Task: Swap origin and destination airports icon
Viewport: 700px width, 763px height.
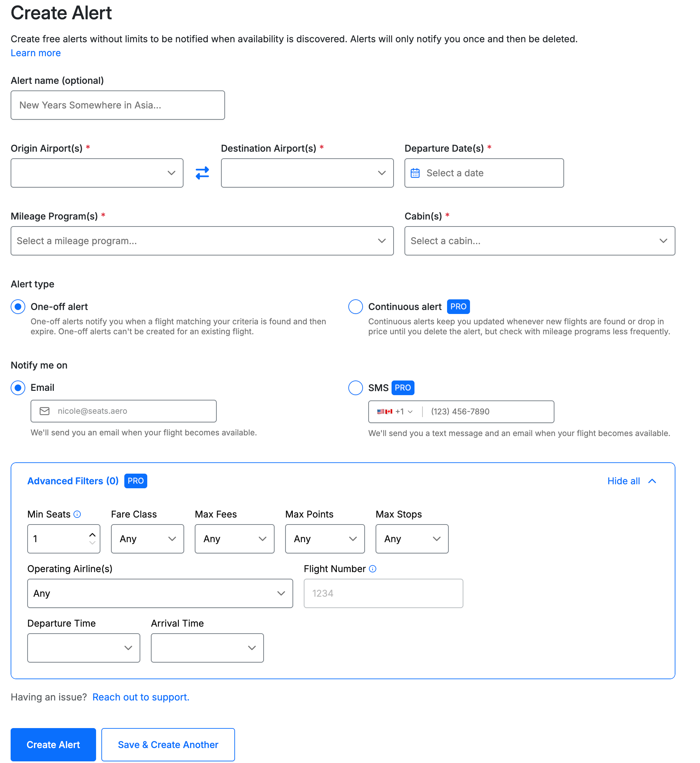Action: [x=202, y=173]
